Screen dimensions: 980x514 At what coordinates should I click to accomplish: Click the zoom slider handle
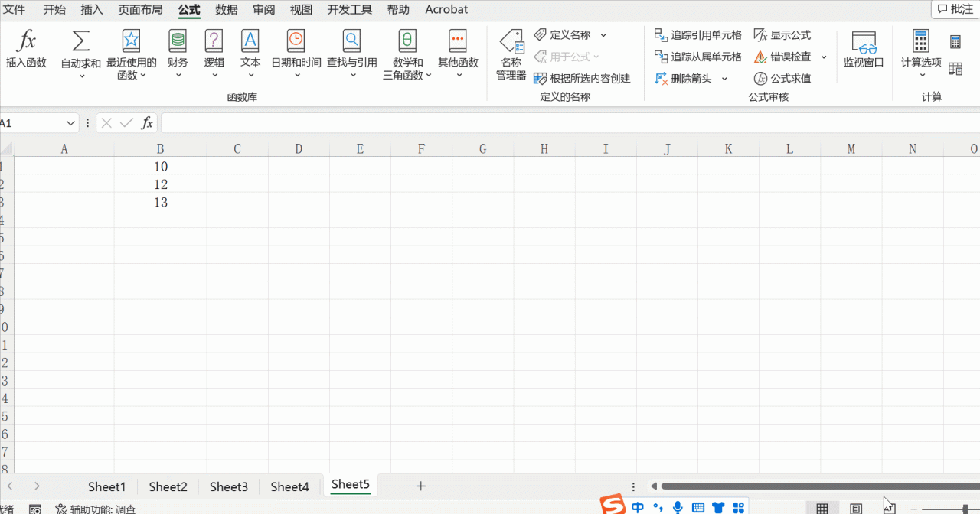965,509
